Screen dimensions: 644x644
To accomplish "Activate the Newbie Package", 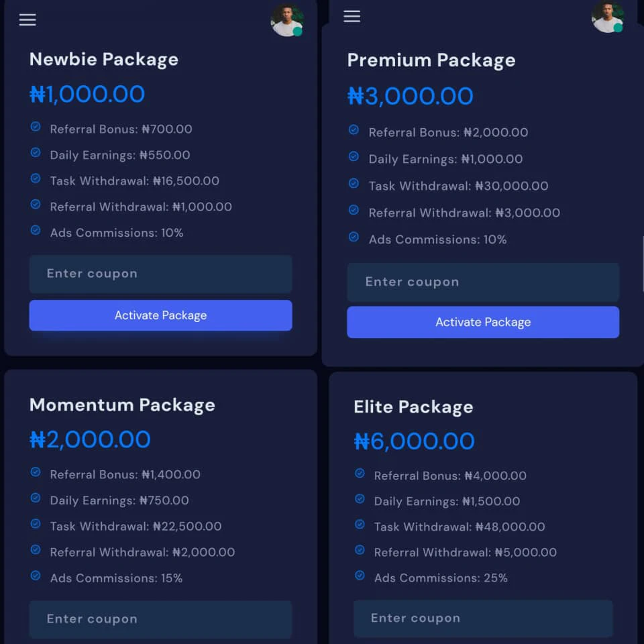I will click(160, 315).
